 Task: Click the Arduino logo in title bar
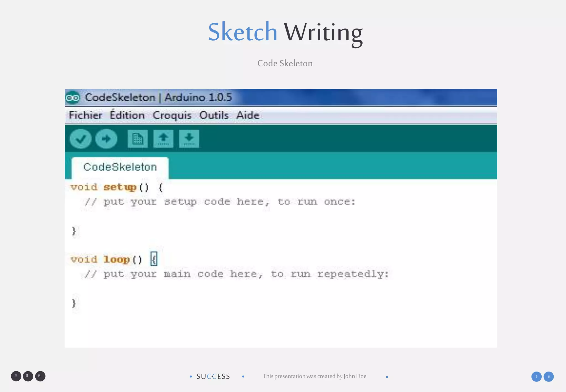pyautogui.click(x=73, y=98)
